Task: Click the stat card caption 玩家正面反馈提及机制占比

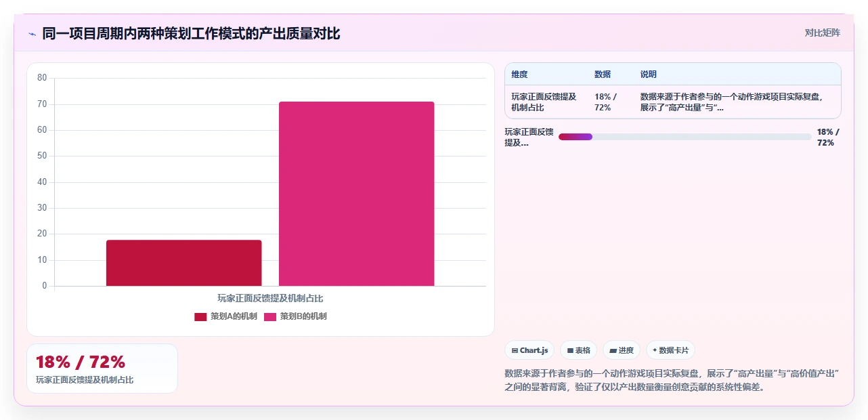Action: (85, 380)
